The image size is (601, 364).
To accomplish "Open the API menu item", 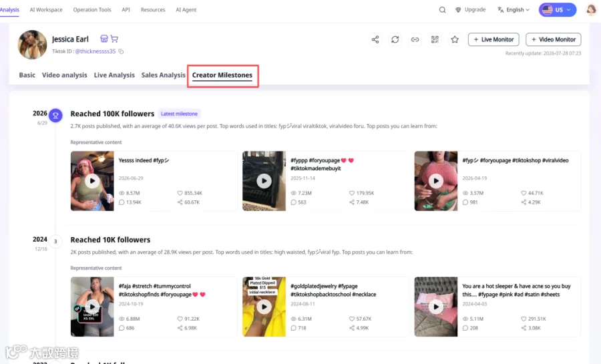I will tap(126, 9).
